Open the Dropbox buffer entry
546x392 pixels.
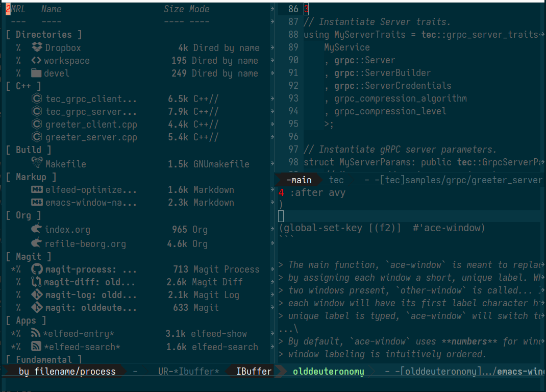tap(63, 47)
